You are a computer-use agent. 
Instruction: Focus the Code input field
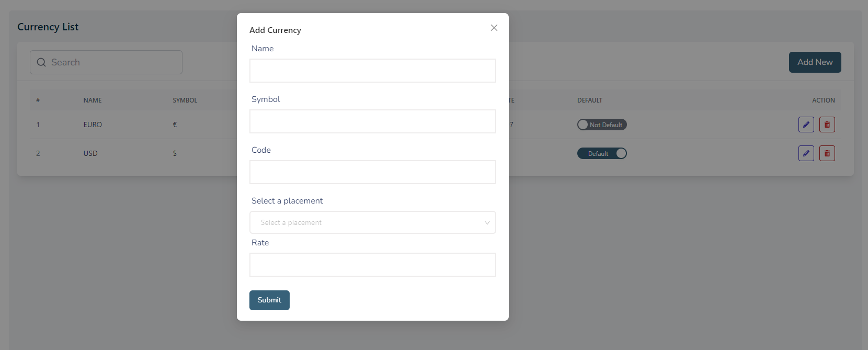point(373,172)
